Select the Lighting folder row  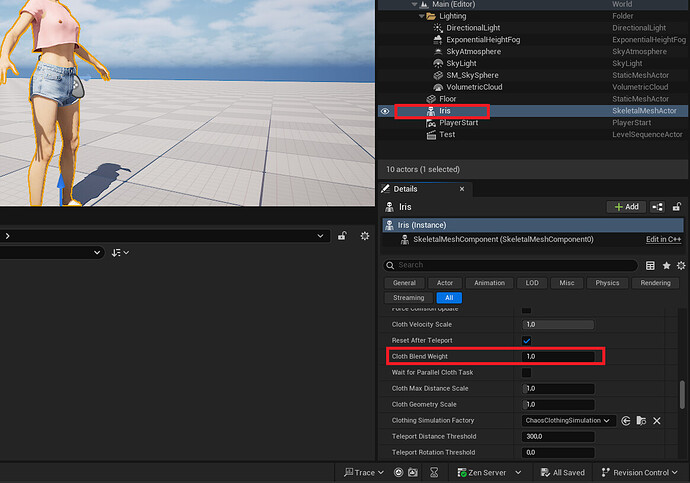click(x=533, y=16)
